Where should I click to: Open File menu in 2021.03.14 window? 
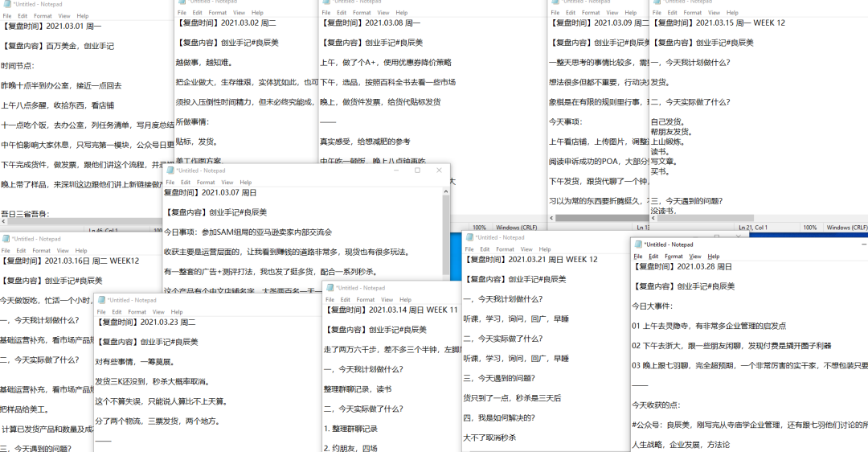[330, 300]
